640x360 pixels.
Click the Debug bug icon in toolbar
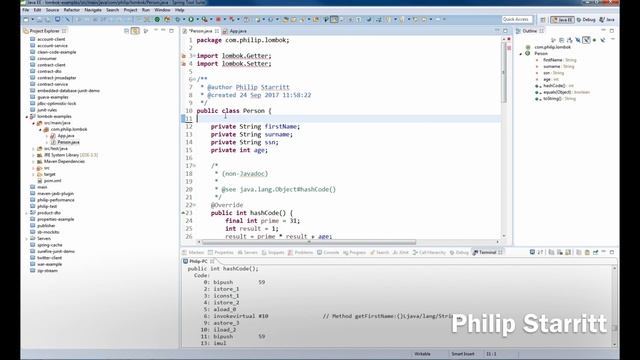pos(178,20)
